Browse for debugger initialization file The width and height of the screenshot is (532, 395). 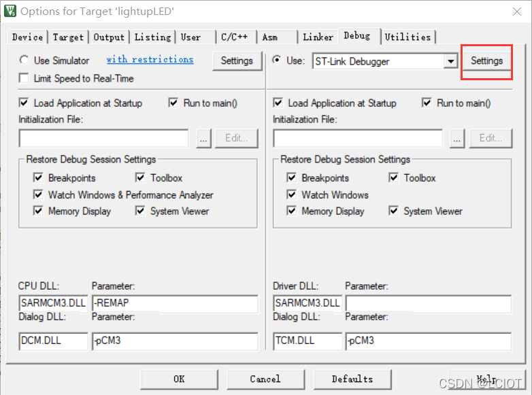[x=457, y=138]
